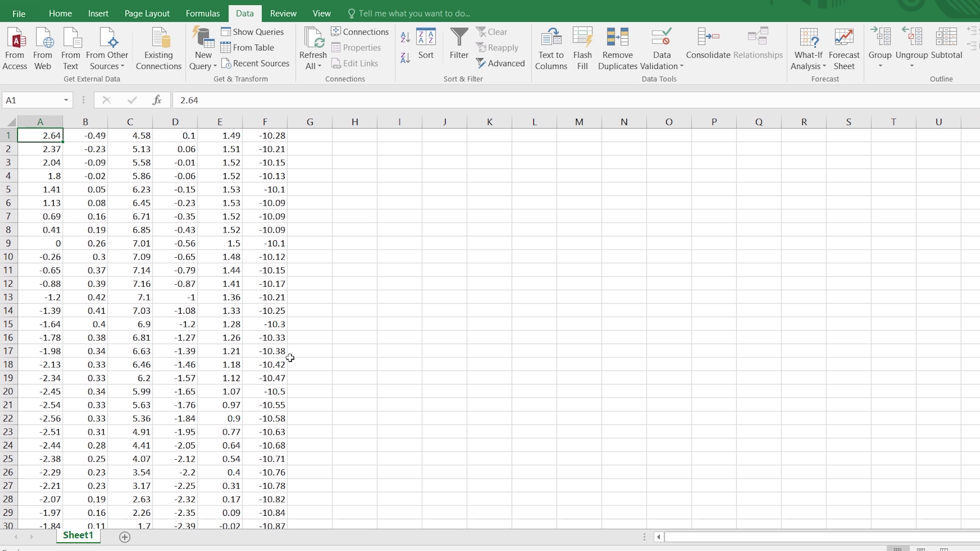Select the Sort A to Z icon

click(405, 37)
